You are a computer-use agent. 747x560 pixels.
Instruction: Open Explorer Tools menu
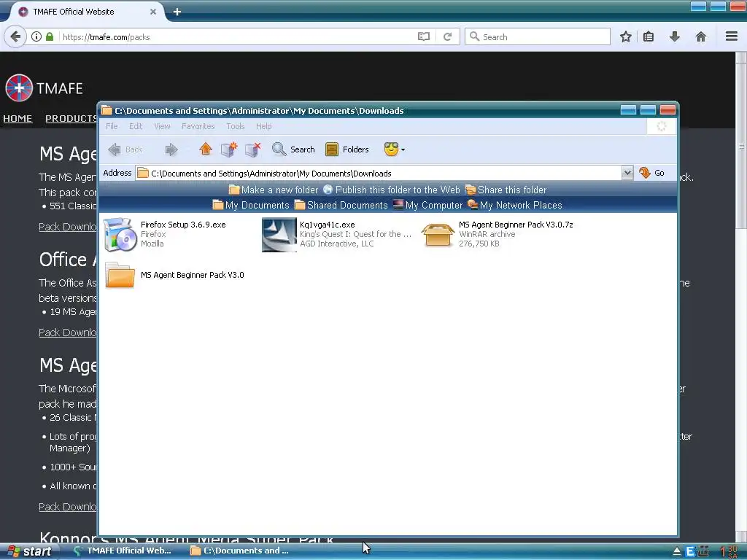click(x=236, y=126)
